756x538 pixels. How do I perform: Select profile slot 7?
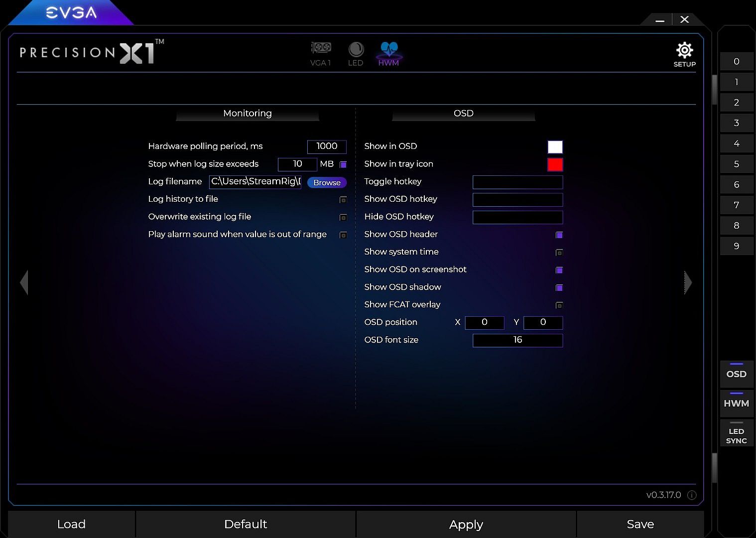point(737,205)
